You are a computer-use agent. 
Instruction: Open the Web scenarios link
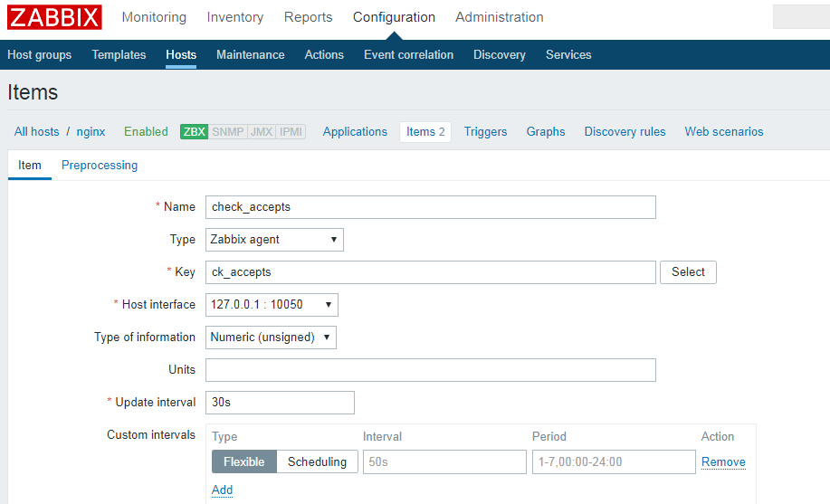pyautogui.click(x=724, y=132)
